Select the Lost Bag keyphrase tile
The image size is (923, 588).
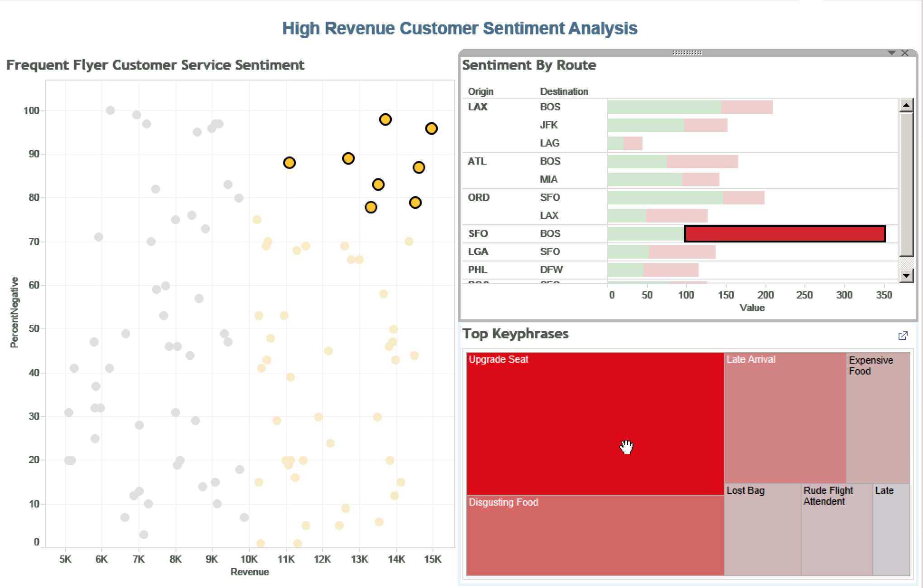tap(762, 529)
